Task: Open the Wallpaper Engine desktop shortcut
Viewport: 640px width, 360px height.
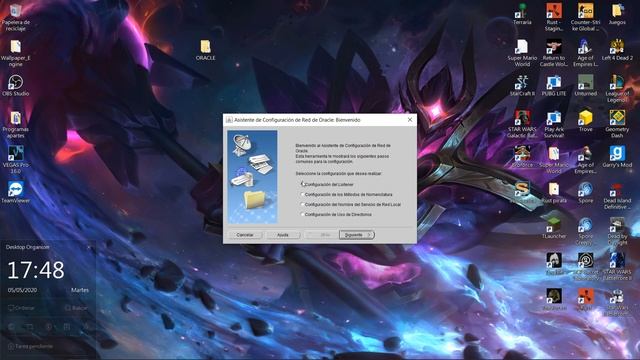Action: (16, 53)
